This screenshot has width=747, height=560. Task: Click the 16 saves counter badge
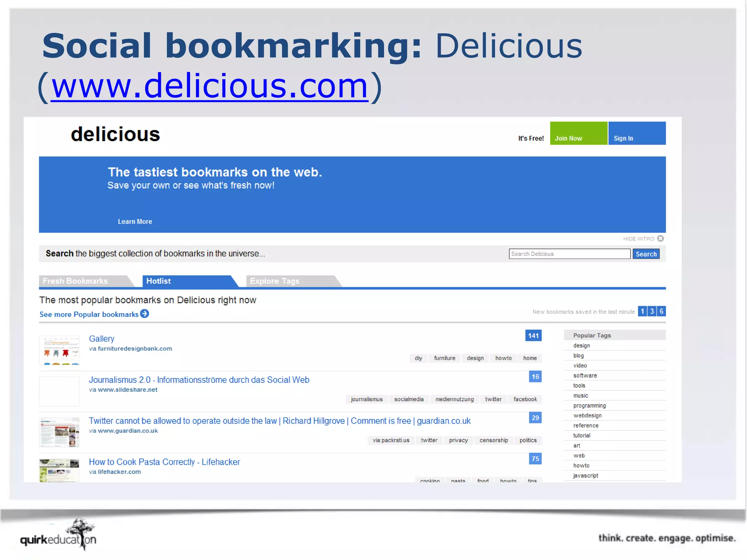coord(535,377)
